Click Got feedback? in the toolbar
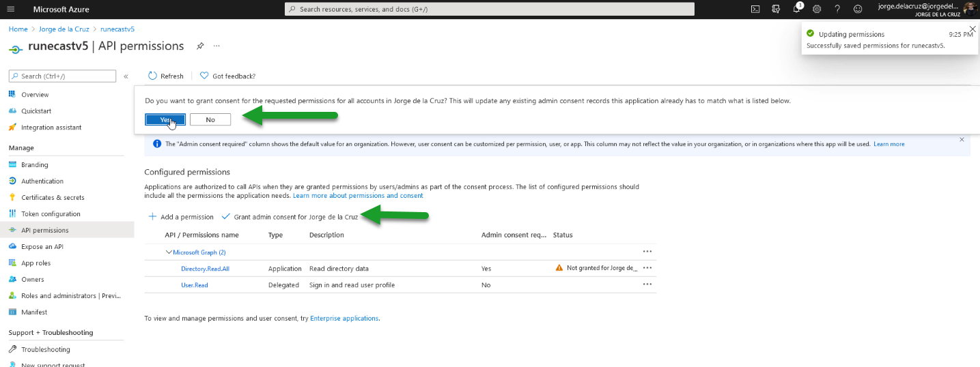980x367 pixels. pos(227,76)
